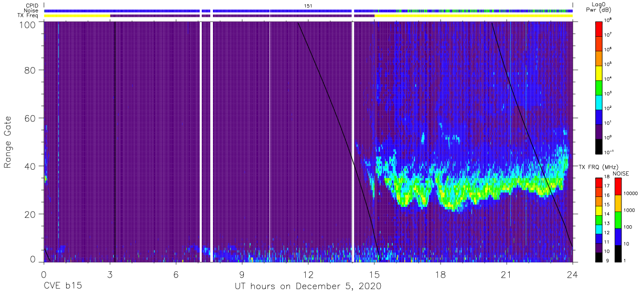The image size is (644, 297).
Task: Click the CPID value "151"
Action: pos(308,5)
